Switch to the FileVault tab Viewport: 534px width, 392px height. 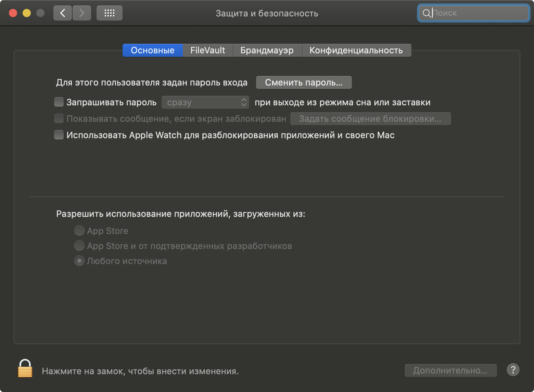coord(208,50)
